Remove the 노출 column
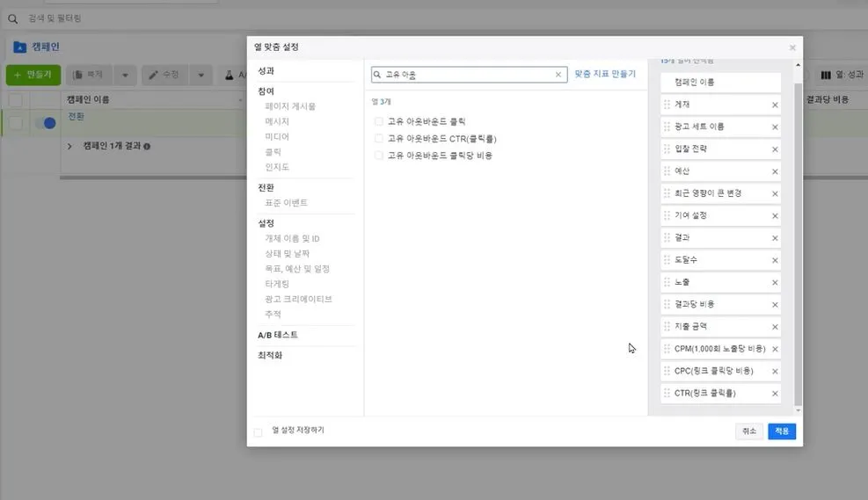868x500 pixels. click(775, 283)
